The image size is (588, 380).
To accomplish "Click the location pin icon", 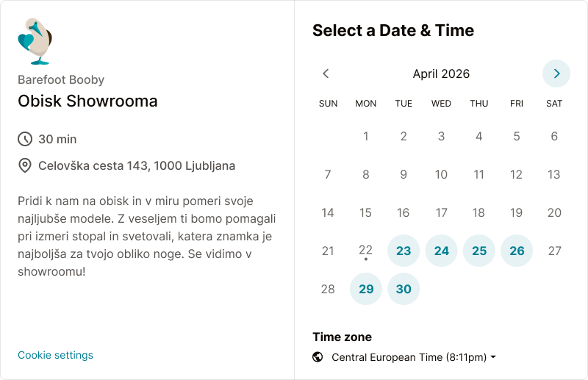I will click(x=25, y=165).
